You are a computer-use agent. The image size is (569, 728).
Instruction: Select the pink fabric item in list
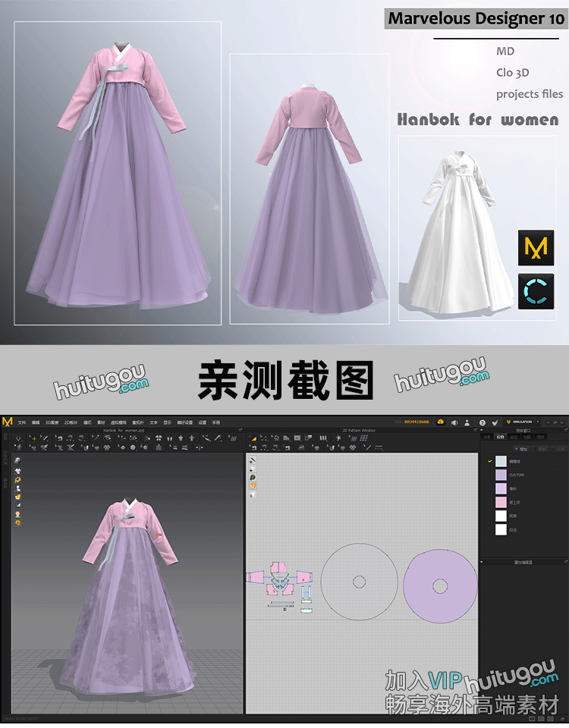coord(501,502)
